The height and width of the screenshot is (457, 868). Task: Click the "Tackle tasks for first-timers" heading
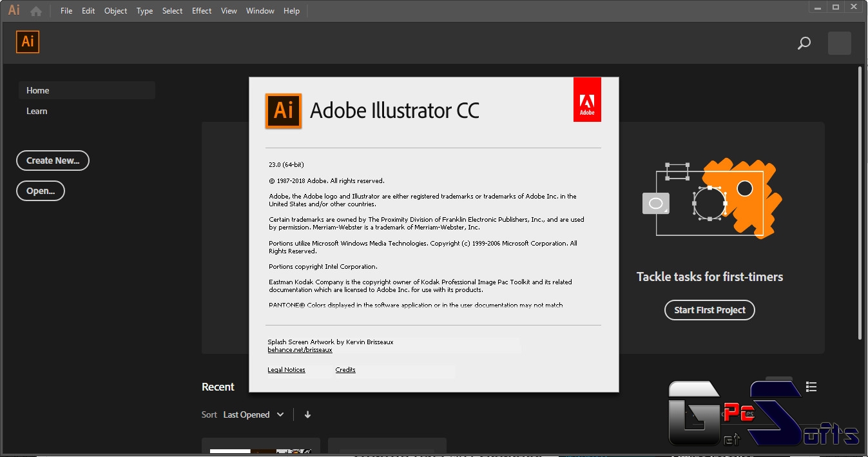click(x=709, y=277)
